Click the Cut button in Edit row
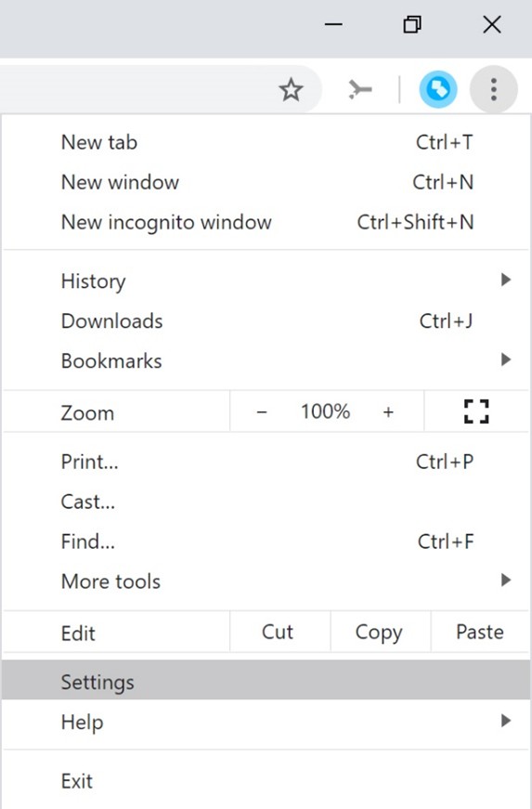 click(279, 632)
